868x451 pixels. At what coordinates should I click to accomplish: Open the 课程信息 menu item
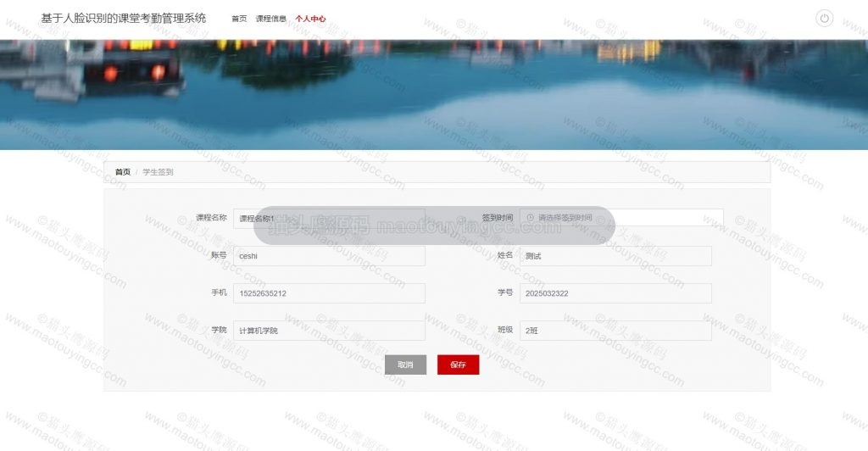(x=270, y=19)
